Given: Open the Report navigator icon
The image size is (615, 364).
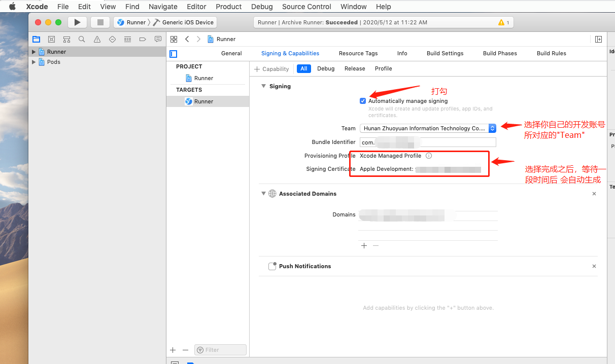Looking at the screenshot, I should [x=158, y=39].
